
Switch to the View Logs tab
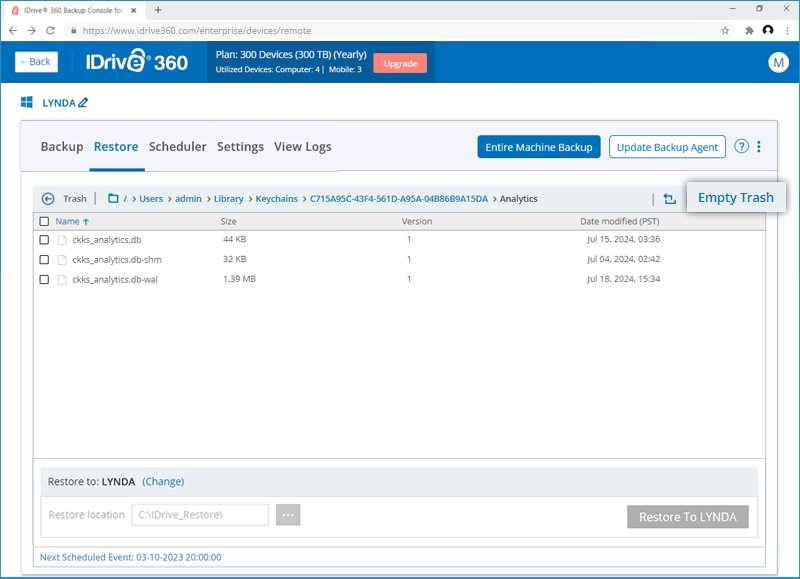coord(303,147)
